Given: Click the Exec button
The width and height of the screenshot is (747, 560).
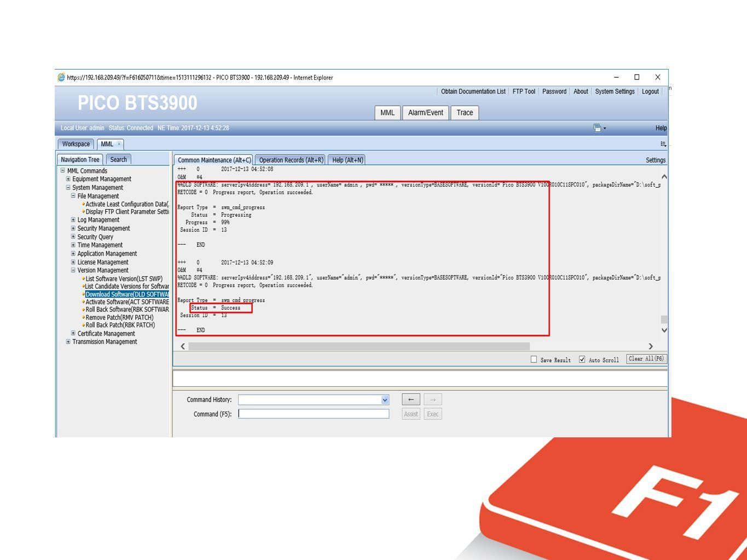Looking at the screenshot, I should click(433, 414).
